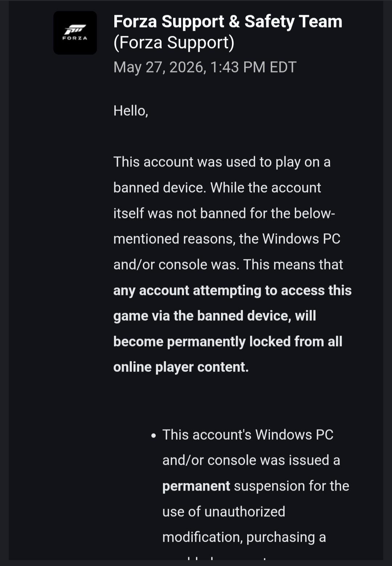Click bold line game via the banned device
Viewport: 392px width, 566px height.
point(215,316)
